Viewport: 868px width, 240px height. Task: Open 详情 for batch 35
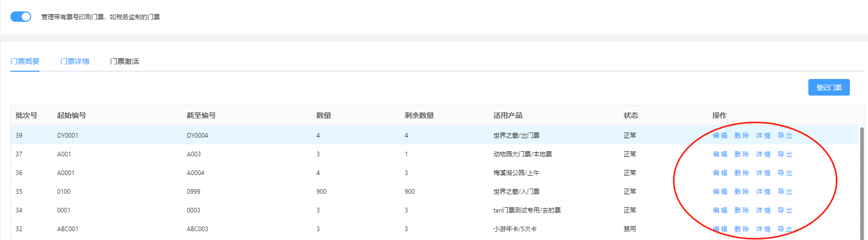point(763,192)
